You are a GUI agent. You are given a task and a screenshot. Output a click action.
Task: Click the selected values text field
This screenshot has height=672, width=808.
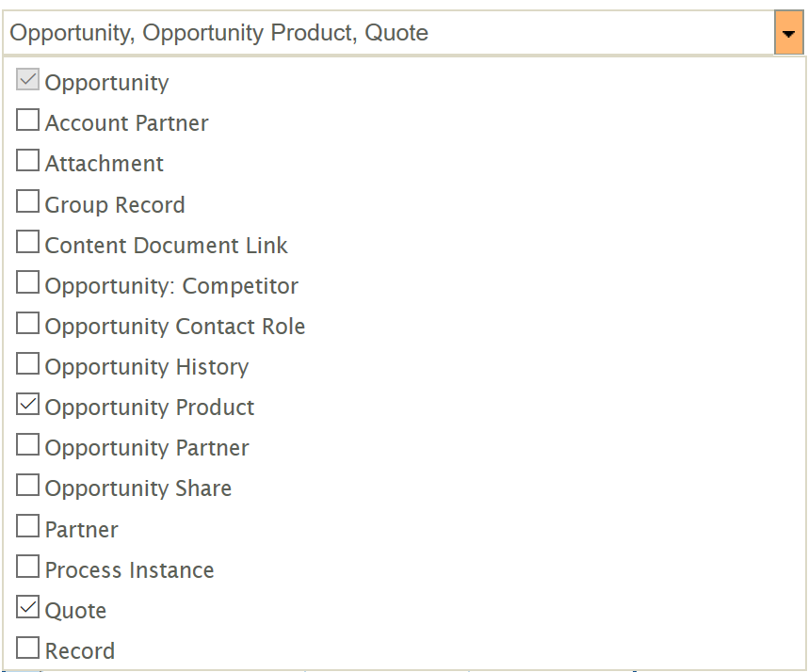click(x=386, y=34)
